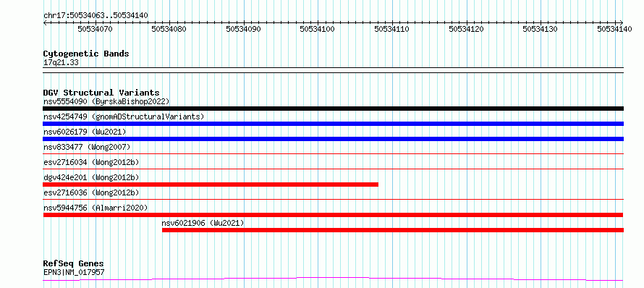This screenshot has height=288, width=644.
Task: Open variant nsv4254749 (gnomADStructuralVariants) label
Action: 124,117
